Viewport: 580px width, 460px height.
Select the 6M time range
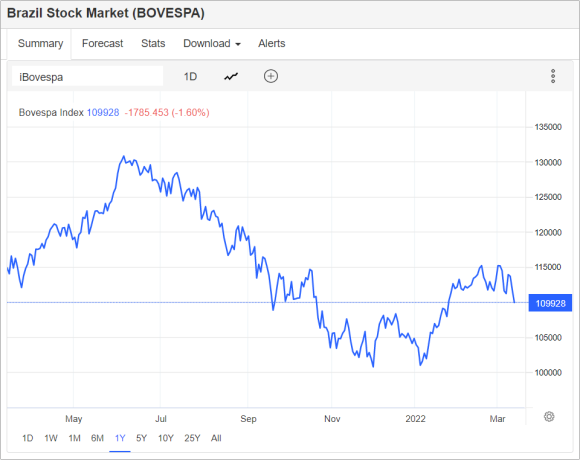[x=97, y=438]
